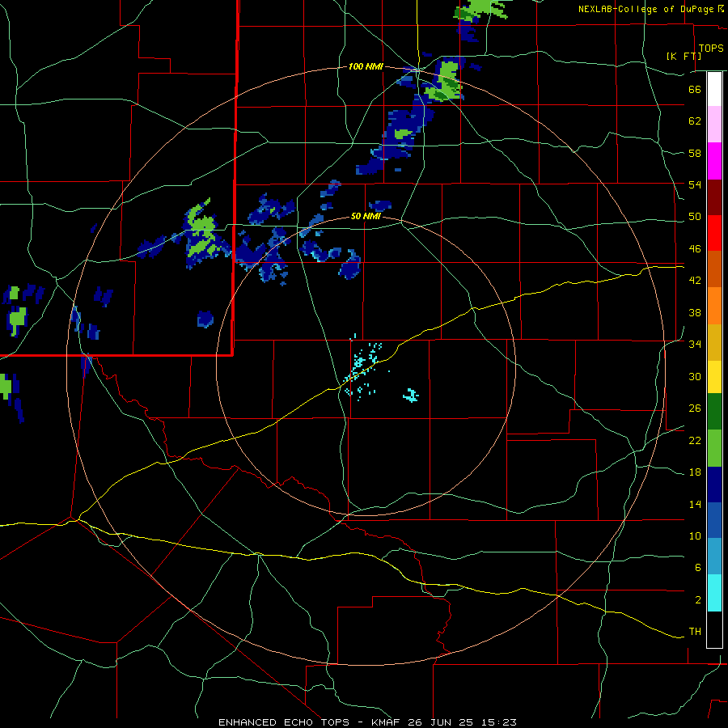728x728 pixels.
Task: Click the black TH legend swatch
Action: point(714,629)
